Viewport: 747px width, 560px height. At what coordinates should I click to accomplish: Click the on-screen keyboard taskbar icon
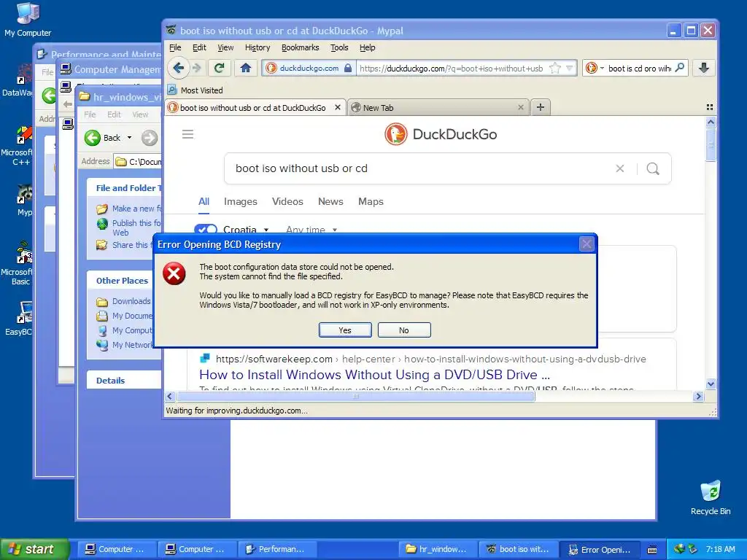coord(652,550)
